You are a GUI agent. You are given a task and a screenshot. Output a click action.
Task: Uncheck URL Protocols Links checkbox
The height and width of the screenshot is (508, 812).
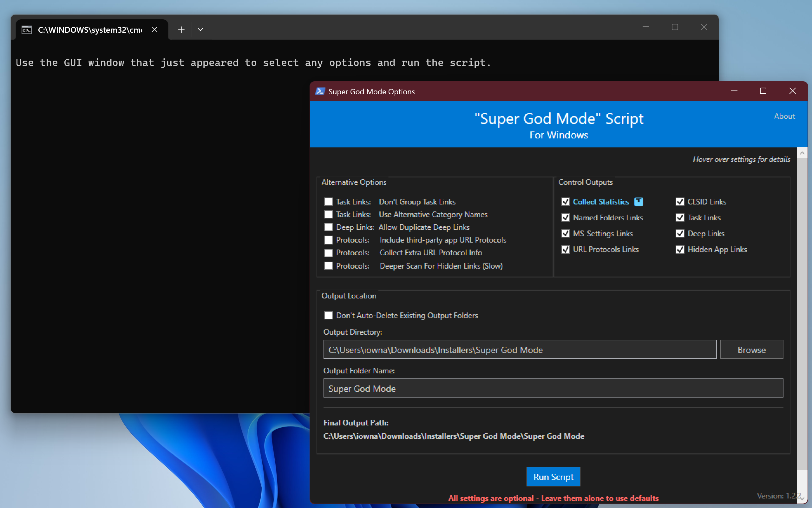565,249
